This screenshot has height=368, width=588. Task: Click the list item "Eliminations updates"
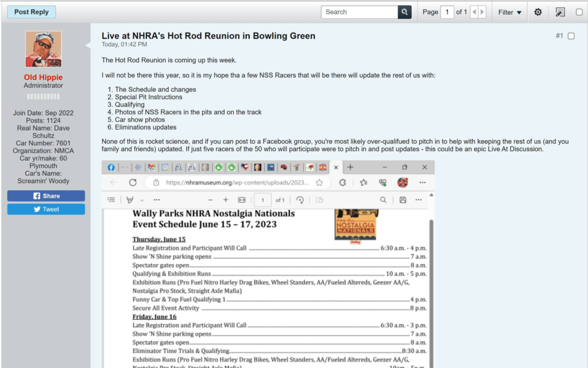point(145,127)
